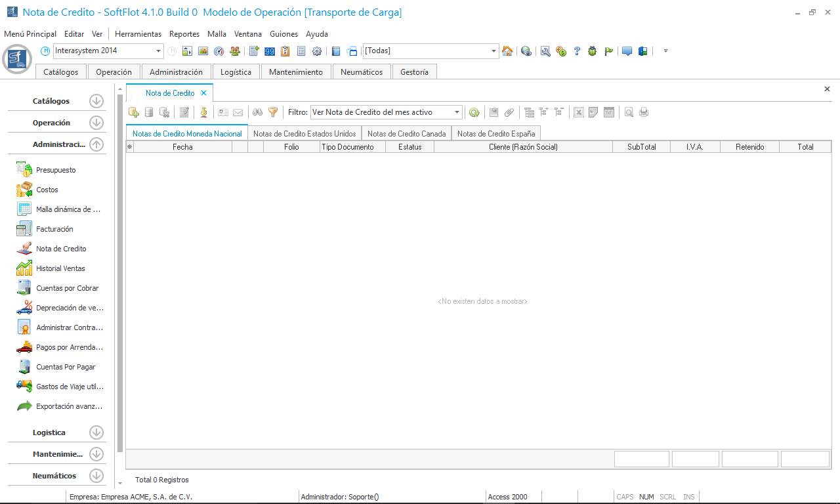This screenshot has width=840, height=504.
Task: Click the paperclip attachment icon
Action: (509, 112)
